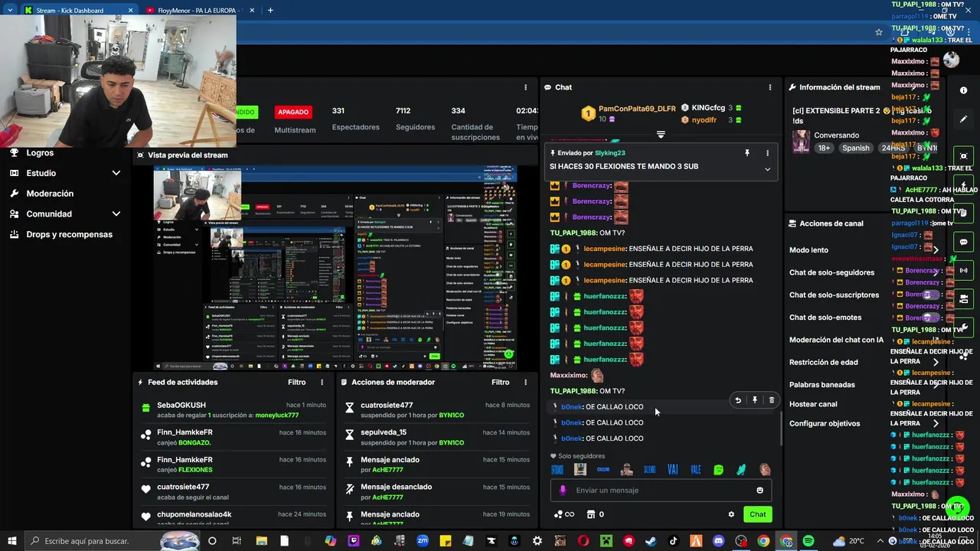Open stream stats section three-dot menu

tap(525, 87)
